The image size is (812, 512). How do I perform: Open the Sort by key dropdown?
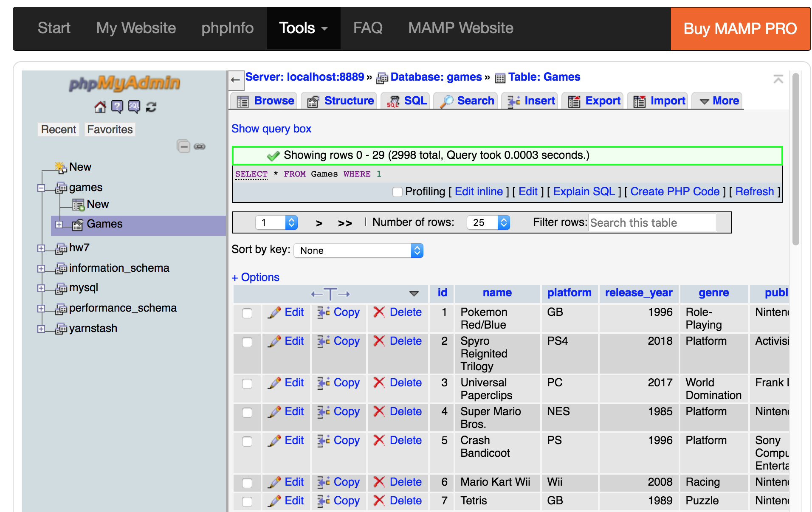pyautogui.click(x=358, y=250)
